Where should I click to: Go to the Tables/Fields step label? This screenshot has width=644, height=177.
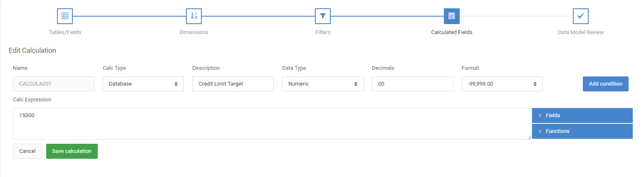pyautogui.click(x=65, y=32)
